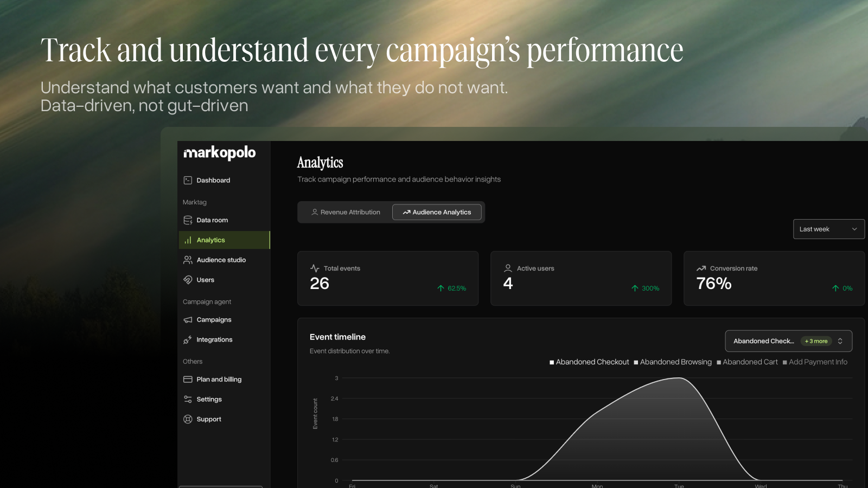
Task: Click the Support lifebuoy icon
Action: (188, 419)
